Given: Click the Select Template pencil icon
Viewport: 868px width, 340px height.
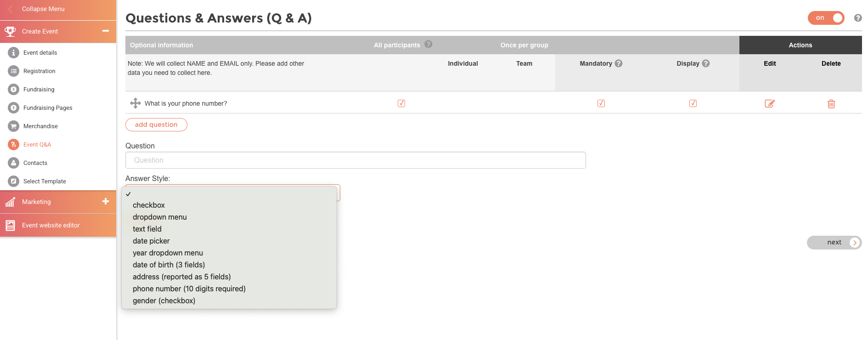Looking at the screenshot, I should [14, 181].
